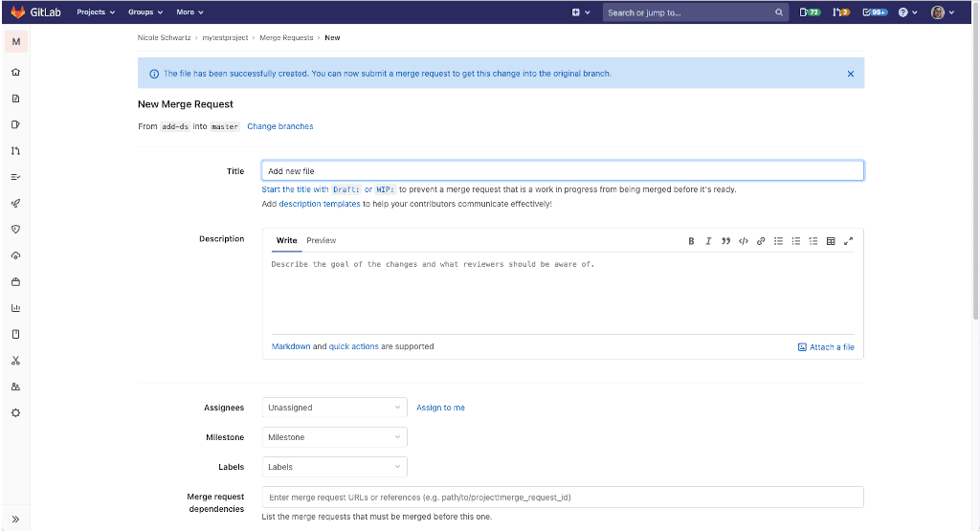Click the project avatar M in sidebar
This screenshot has height=531, width=980.
point(16,42)
